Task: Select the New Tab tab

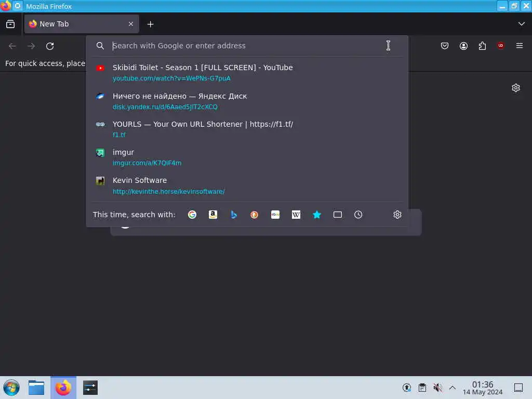Action: (x=82, y=24)
